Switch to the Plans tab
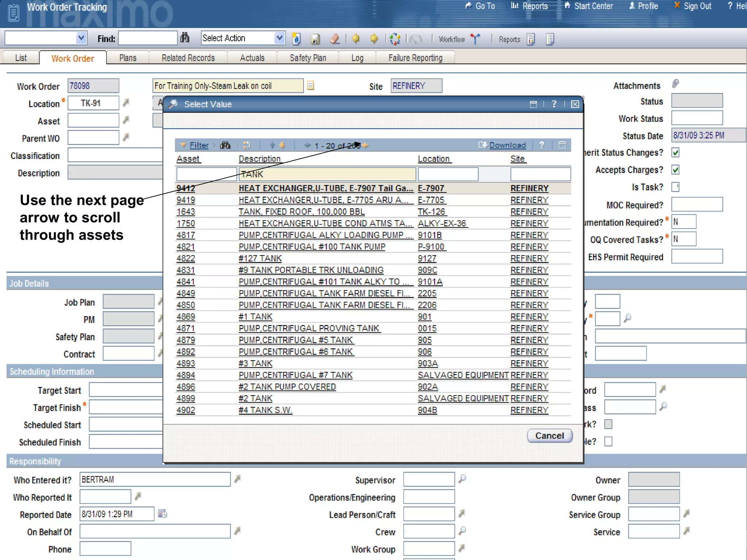The width and height of the screenshot is (747, 560). click(128, 58)
